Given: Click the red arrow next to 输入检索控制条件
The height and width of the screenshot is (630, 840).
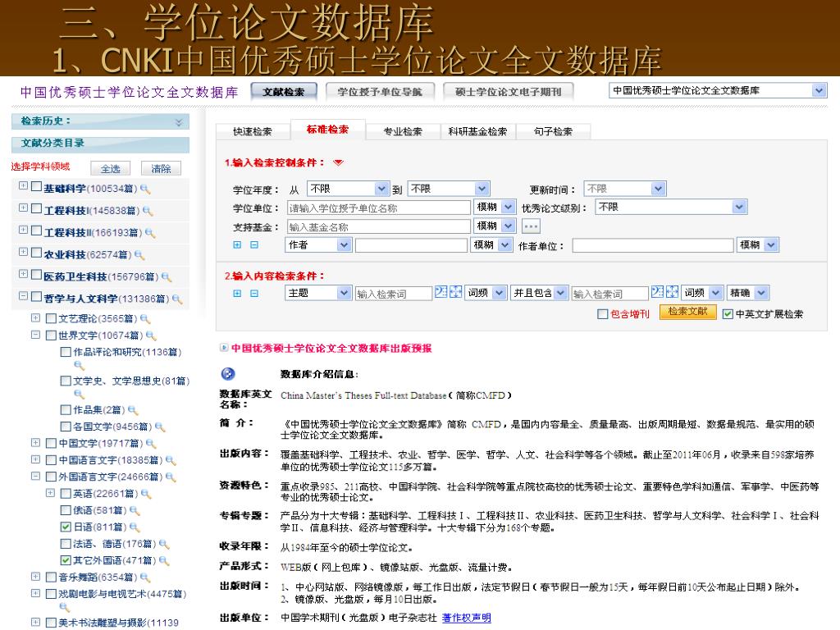Looking at the screenshot, I should [x=338, y=162].
